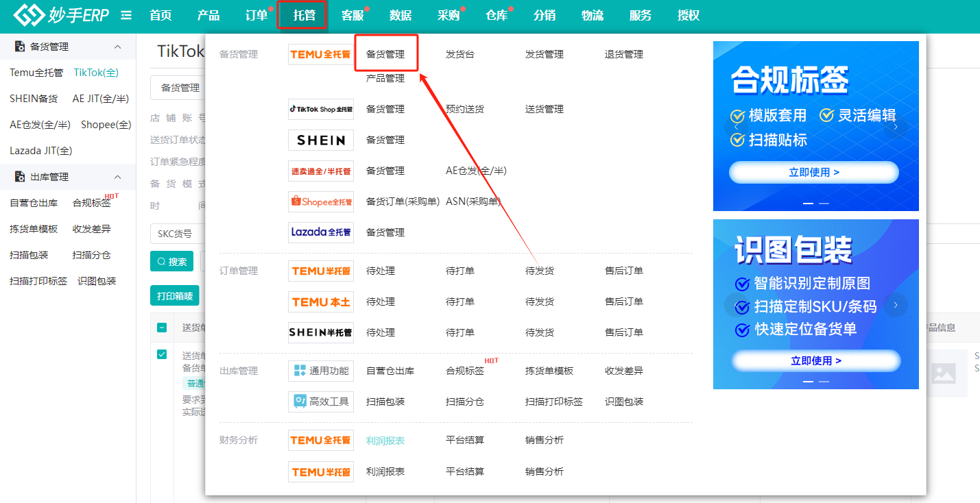
Task: Click the 速卖通全/半托管 logo
Action: (321, 171)
